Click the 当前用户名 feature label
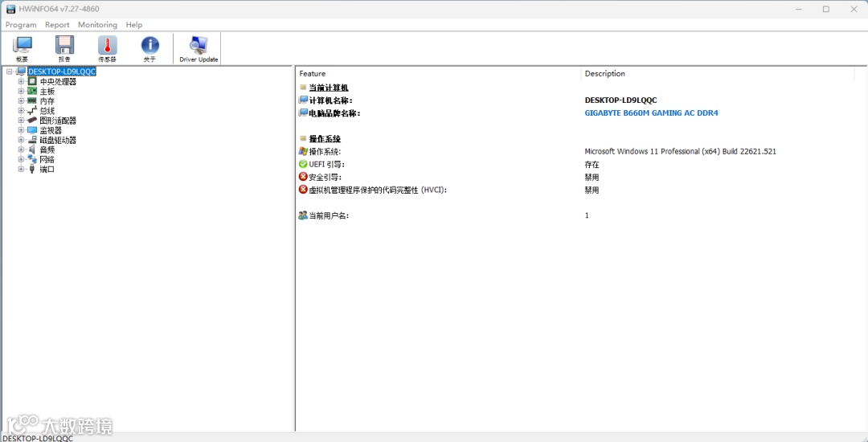 [329, 215]
